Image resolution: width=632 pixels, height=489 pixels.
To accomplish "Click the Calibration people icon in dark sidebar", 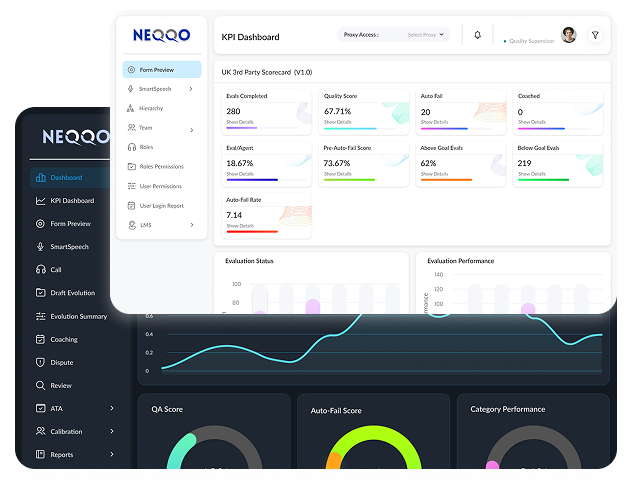I will (41, 431).
